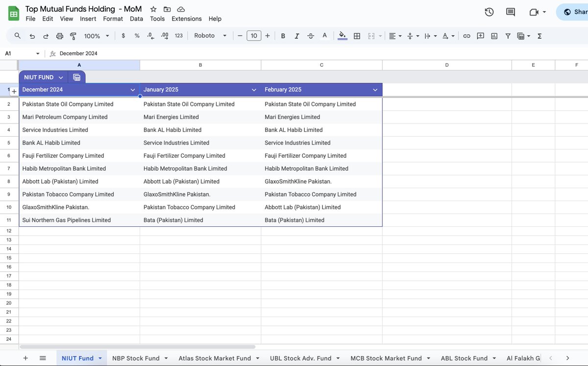
Task: Insert a chart from the toolbar
Action: 494,36
